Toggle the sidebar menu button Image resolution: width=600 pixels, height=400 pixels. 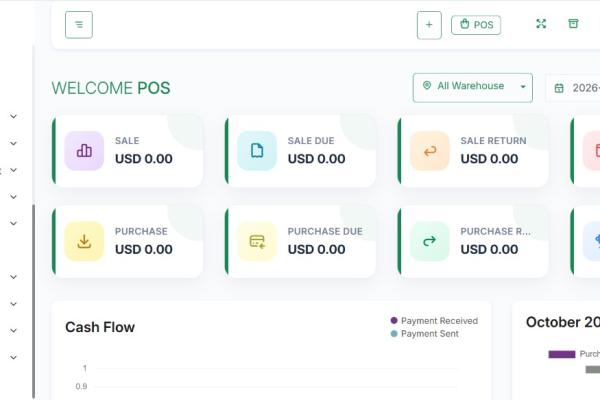pos(79,25)
